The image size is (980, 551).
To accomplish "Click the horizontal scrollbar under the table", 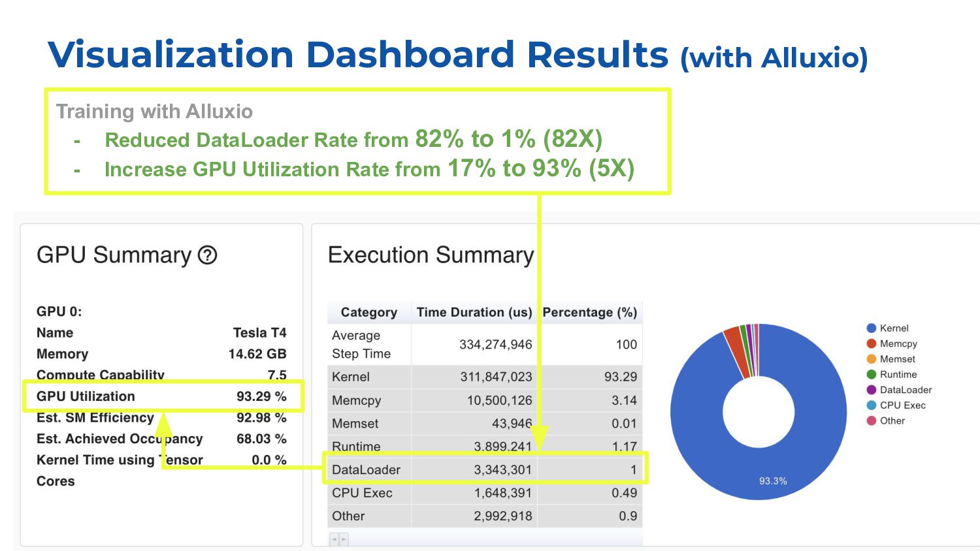I will click(x=485, y=539).
